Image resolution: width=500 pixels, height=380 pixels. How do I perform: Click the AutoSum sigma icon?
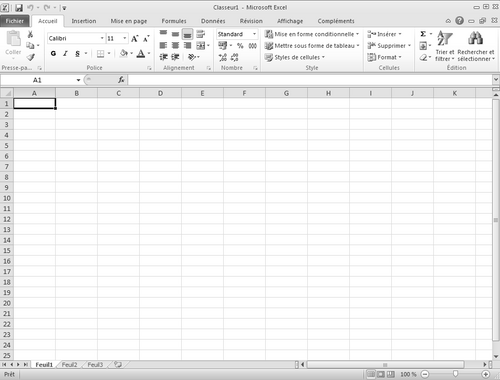tap(423, 34)
